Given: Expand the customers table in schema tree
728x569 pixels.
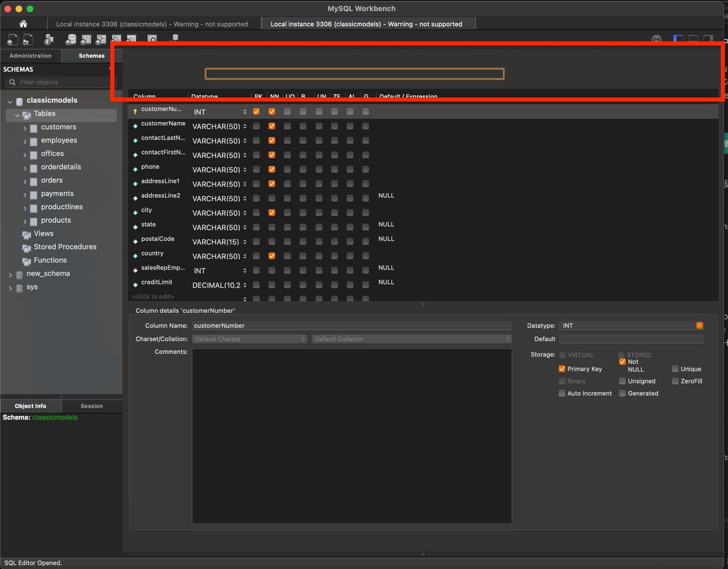Looking at the screenshot, I should [24, 127].
